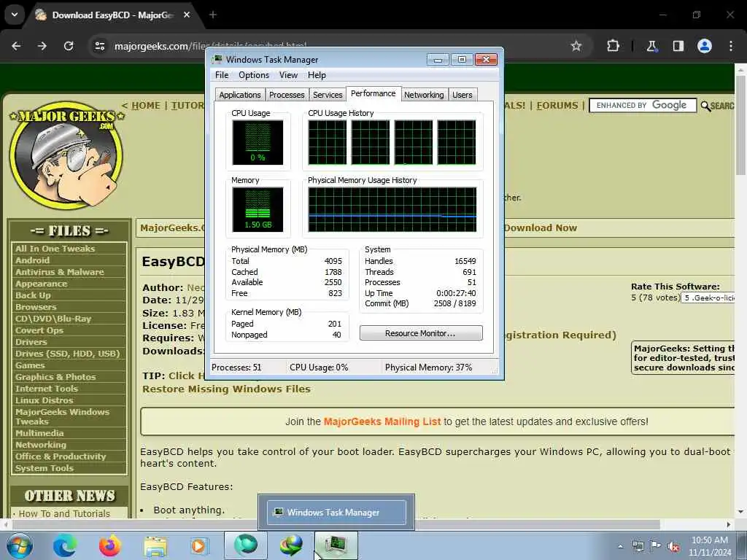Image resolution: width=747 pixels, height=560 pixels.
Task: Open HOME link in MajorGeeks nav
Action: point(145,105)
